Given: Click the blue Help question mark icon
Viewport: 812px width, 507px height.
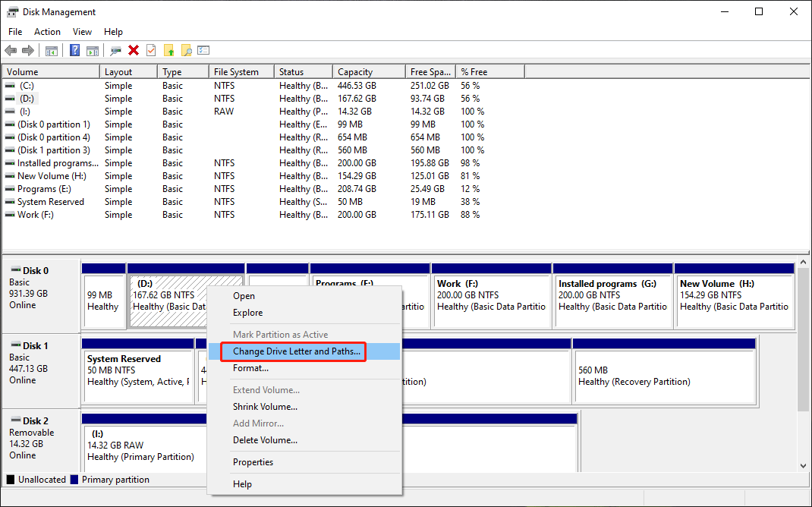Looking at the screenshot, I should (74, 50).
